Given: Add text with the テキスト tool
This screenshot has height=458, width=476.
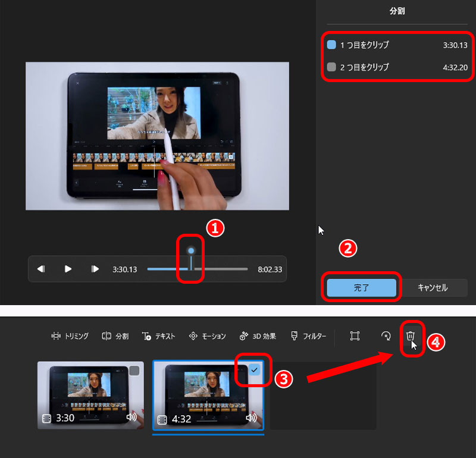Looking at the screenshot, I should (x=159, y=336).
